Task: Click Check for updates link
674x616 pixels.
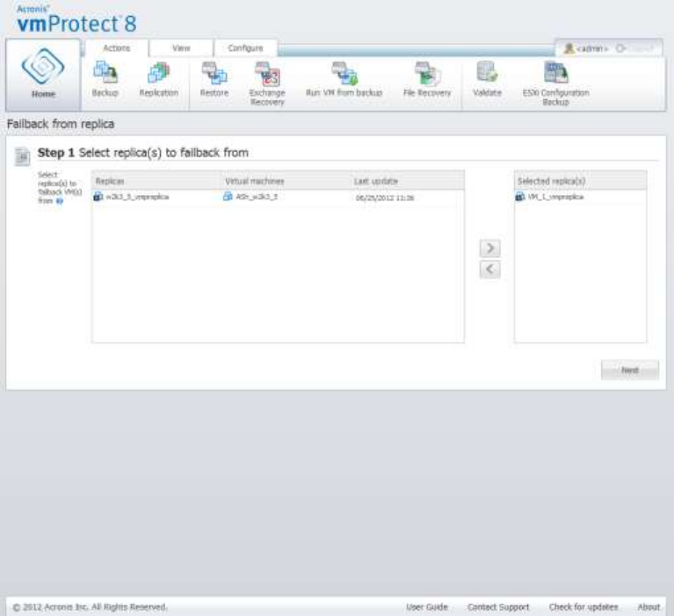Action: tap(583, 607)
